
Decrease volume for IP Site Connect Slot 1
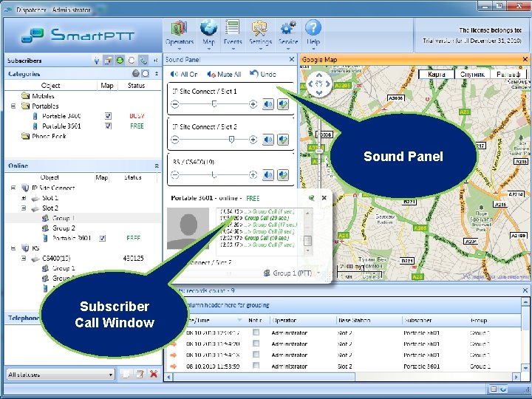coord(174,104)
